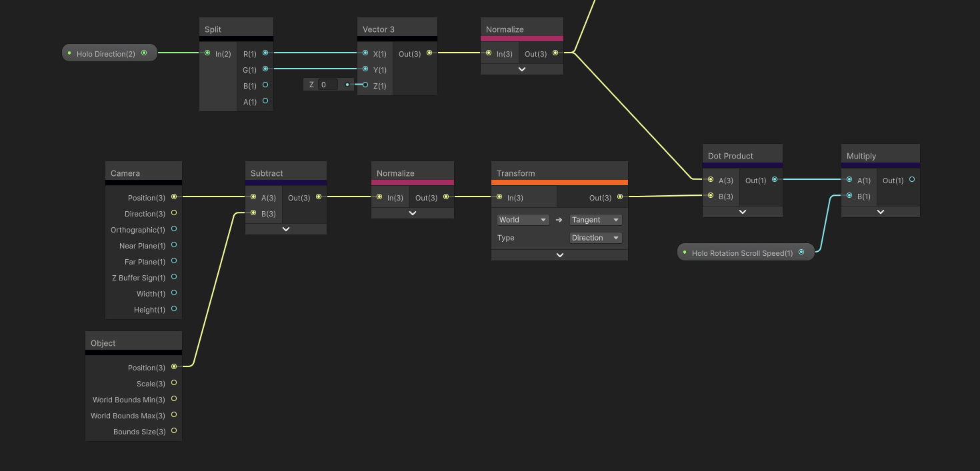
Task: Open the World space dropdown on Transform node
Action: click(x=522, y=219)
